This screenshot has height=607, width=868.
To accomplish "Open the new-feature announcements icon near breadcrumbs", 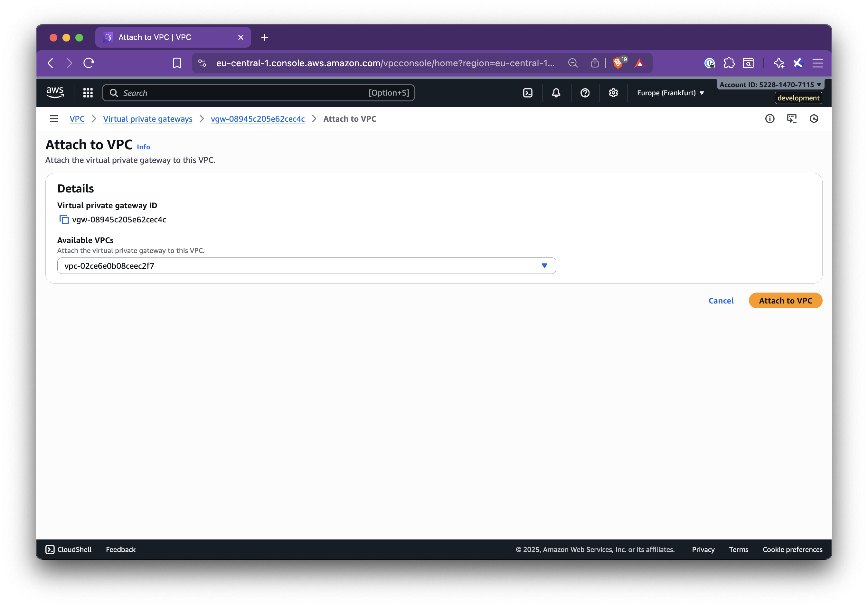I will click(792, 119).
